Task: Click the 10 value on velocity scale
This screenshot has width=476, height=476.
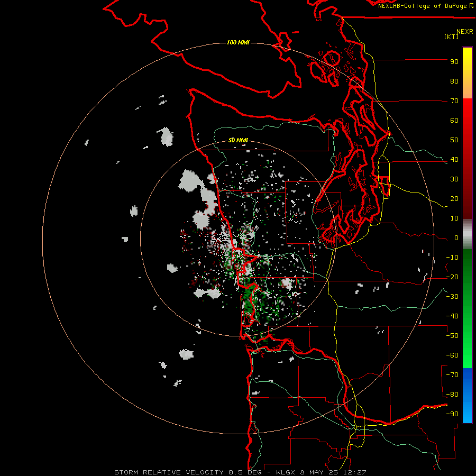Action: tap(454, 218)
